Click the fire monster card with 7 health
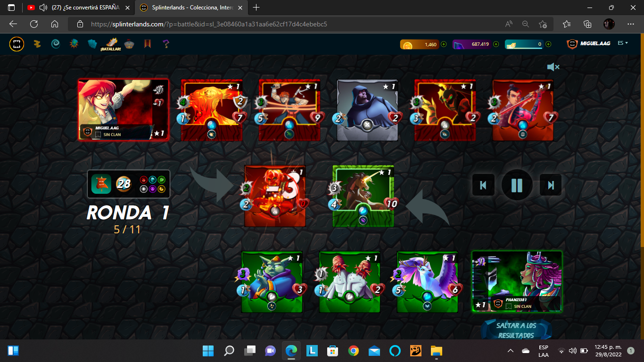 pos(212,110)
